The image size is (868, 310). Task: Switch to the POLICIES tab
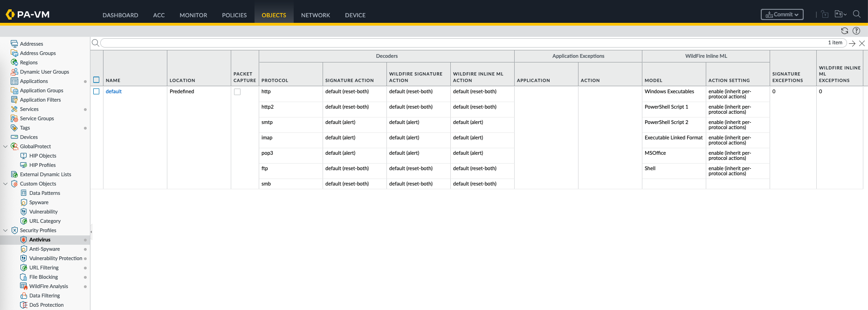(x=234, y=15)
